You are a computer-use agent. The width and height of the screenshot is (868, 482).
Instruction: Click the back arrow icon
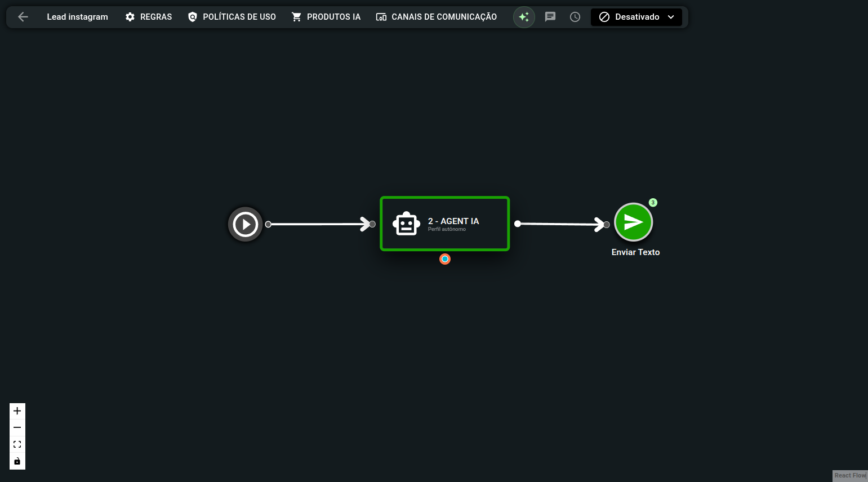(23, 17)
